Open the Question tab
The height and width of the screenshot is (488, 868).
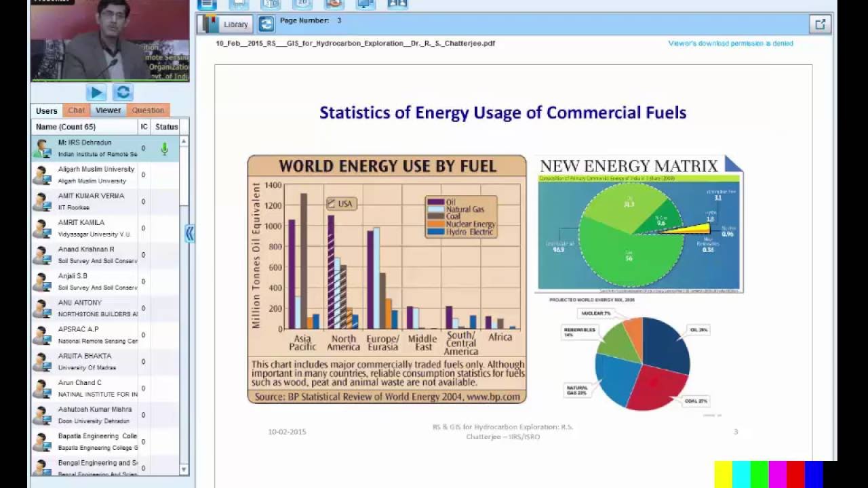(x=148, y=110)
